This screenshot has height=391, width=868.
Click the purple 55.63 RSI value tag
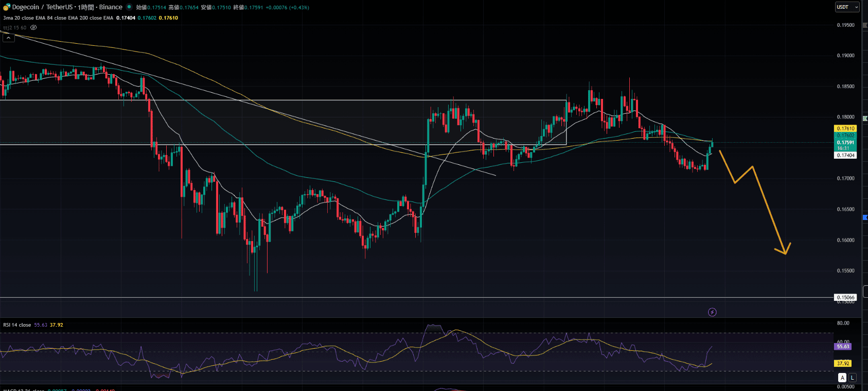click(x=843, y=347)
